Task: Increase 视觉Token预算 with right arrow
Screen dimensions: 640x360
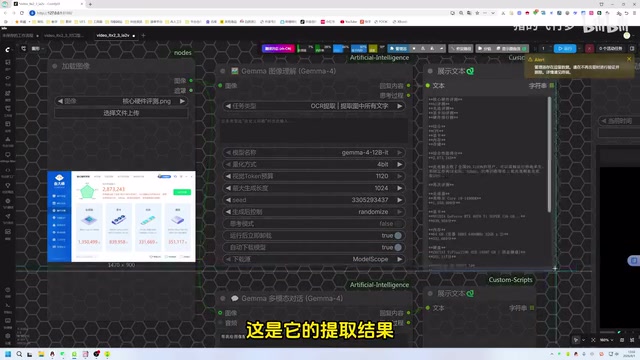Action: click(400, 176)
